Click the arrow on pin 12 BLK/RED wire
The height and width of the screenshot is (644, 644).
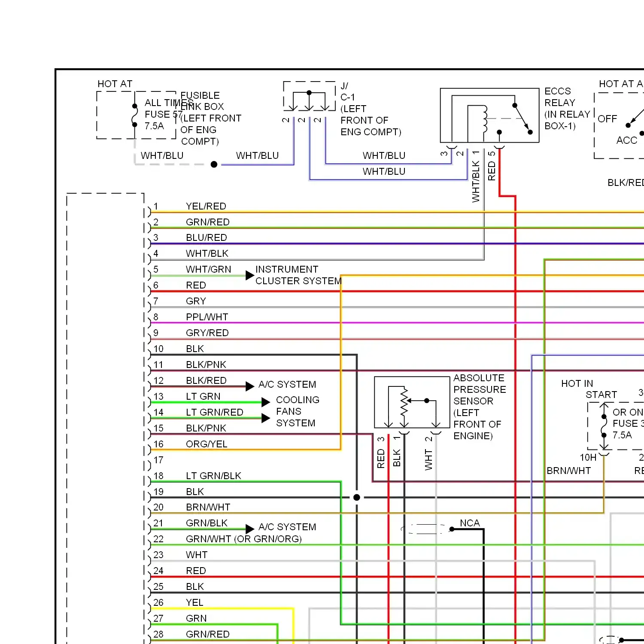pyautogui.click(x=250, y=386)
